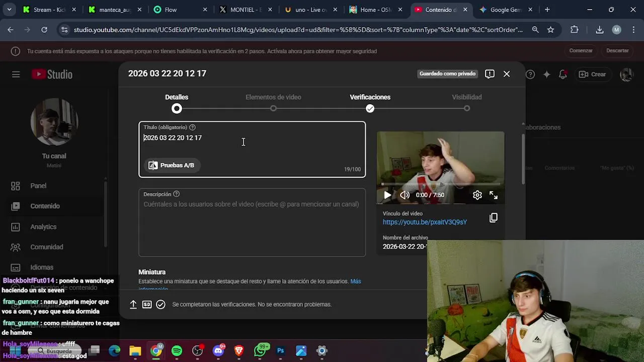Open the sparkle icon in Studio header
This screenshot has width=644, height=362.
(x=547, y=74)
